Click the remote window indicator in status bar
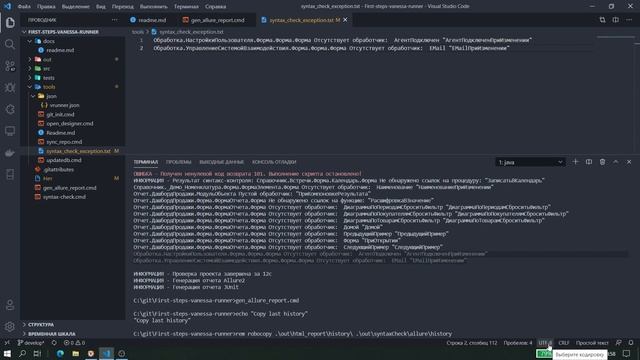The image size is (640, 360). (x=7, y=343)
